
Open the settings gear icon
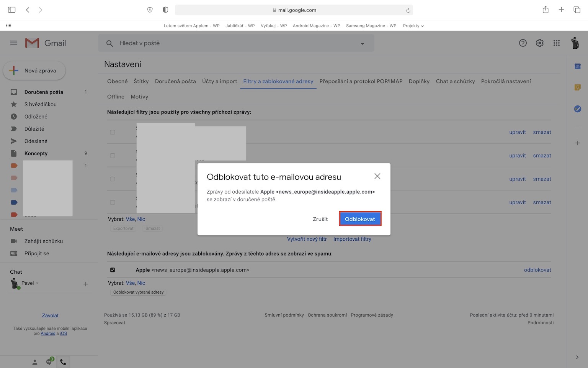click(x=540, y=43)
